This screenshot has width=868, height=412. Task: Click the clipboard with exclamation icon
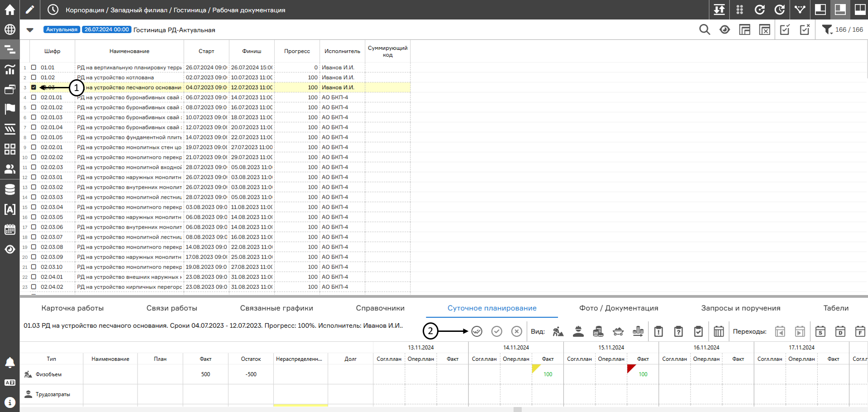658,331
